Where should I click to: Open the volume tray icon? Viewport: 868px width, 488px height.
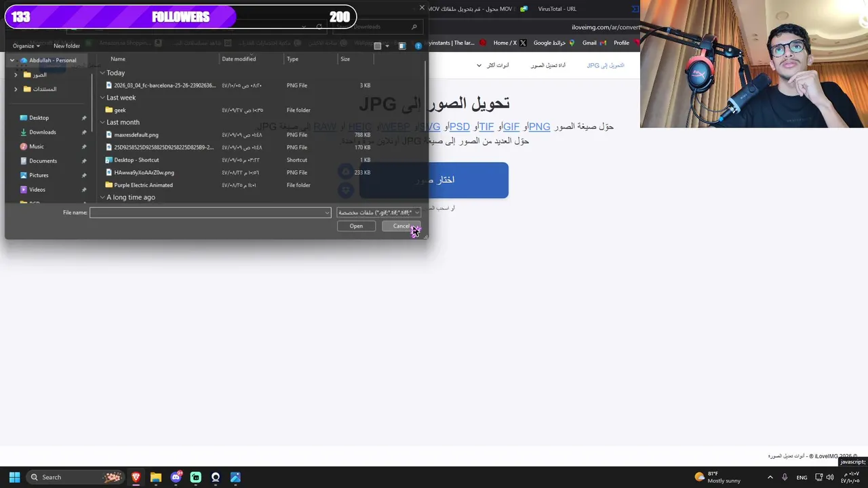(830, 477)
